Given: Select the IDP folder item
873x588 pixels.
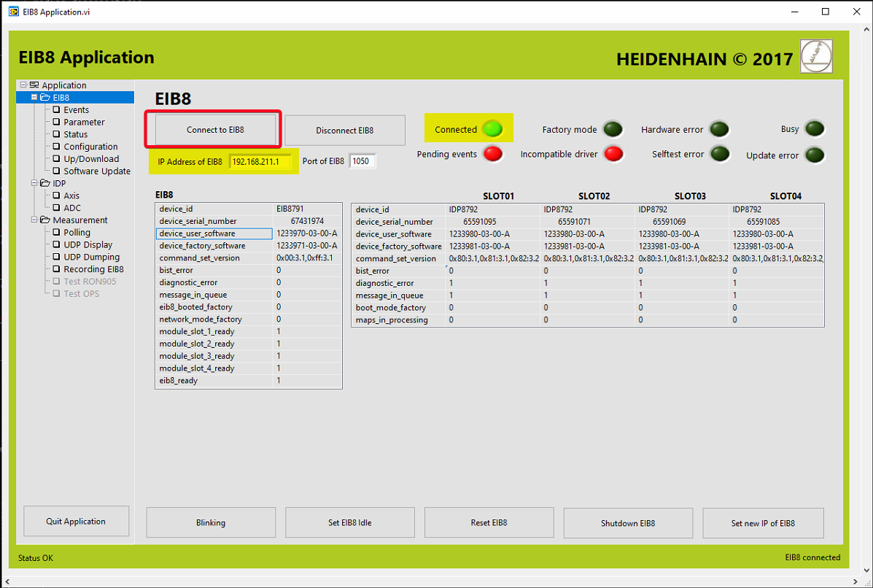Looking at the screenshot, I should click(60, 183).
